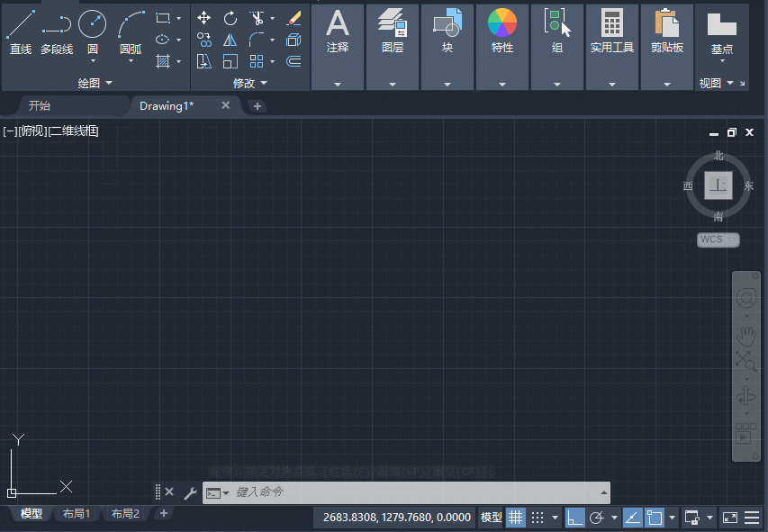Image resolution: width=768 pixels, height=532 pixels.
Task: Activate the Erase tool
Action: (x=294, y=19)
